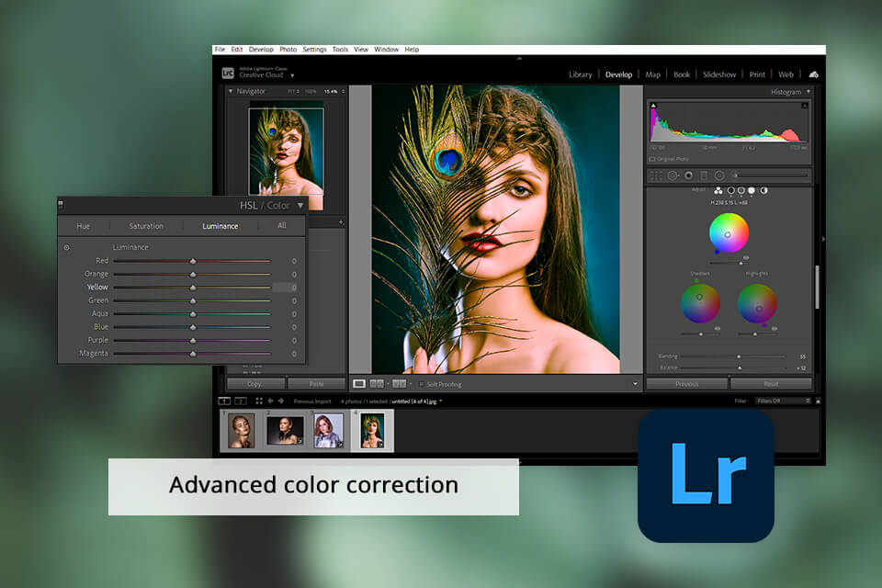Toggle highlights wheel visibility eye
Viewport: 882px width, 588px height.
click(775, 329)
